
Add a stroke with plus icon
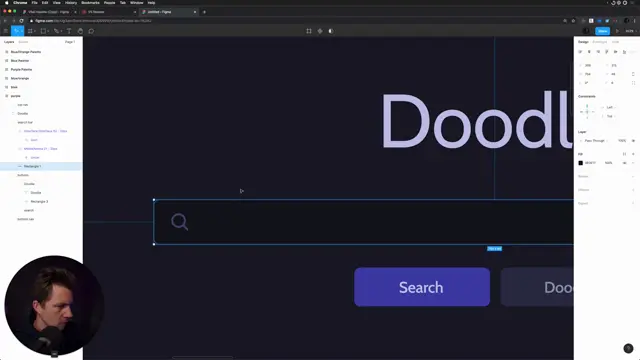tap(633, 176)
